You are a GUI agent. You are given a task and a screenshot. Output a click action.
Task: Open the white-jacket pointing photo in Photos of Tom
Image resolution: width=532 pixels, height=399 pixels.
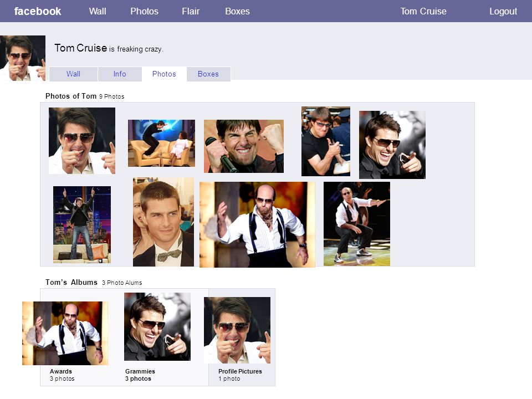(82, 141)
